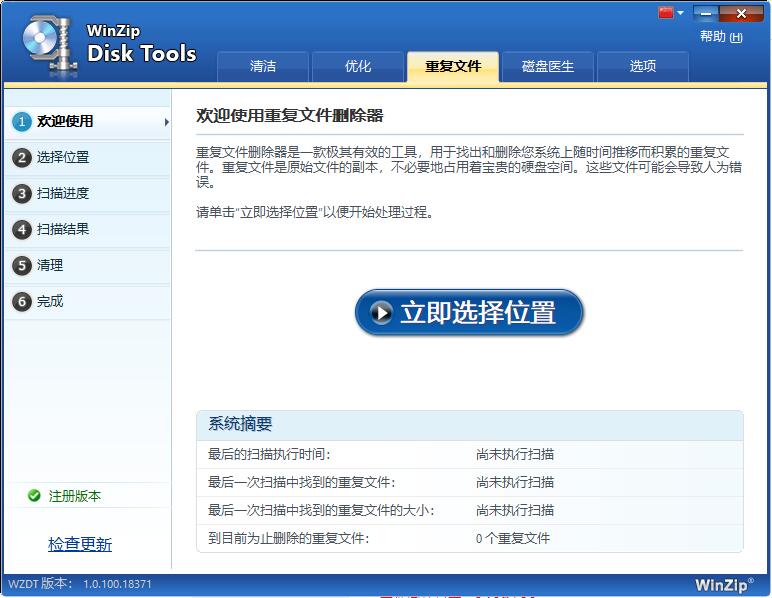Image resolution: width=772 pixels, height=598 pixels.
Task: Close the Disk Tools window
Action: (741, 13)
